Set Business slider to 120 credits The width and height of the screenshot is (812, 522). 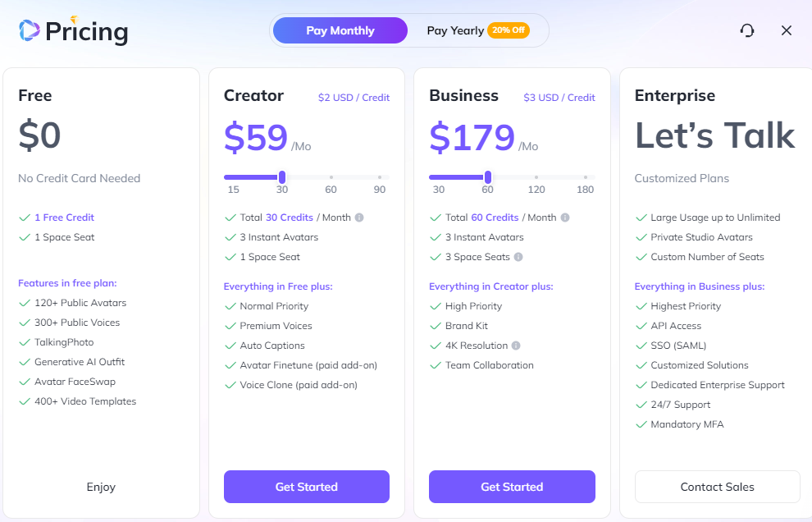click(536, 176)
